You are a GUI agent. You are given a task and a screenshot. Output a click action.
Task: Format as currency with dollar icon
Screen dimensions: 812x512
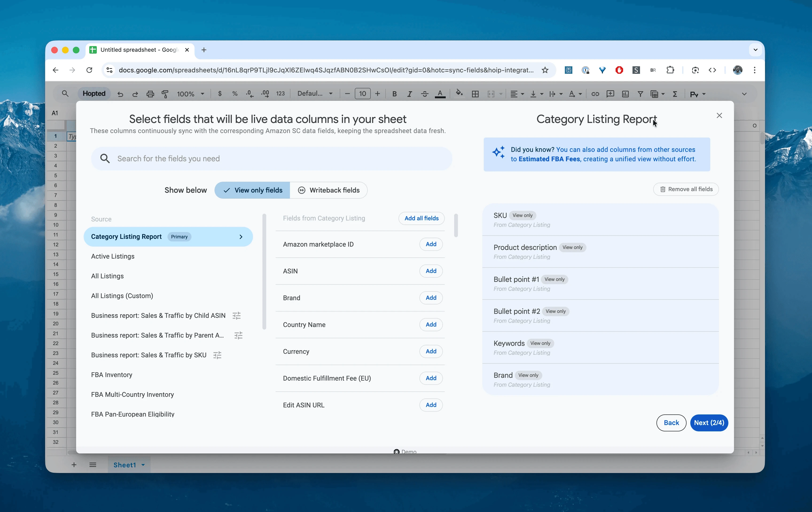coord(220,94)
